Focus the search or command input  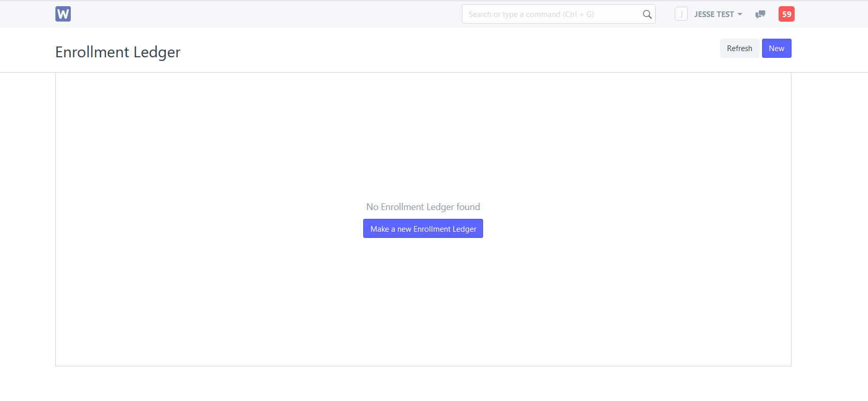[x=559, y=14]
